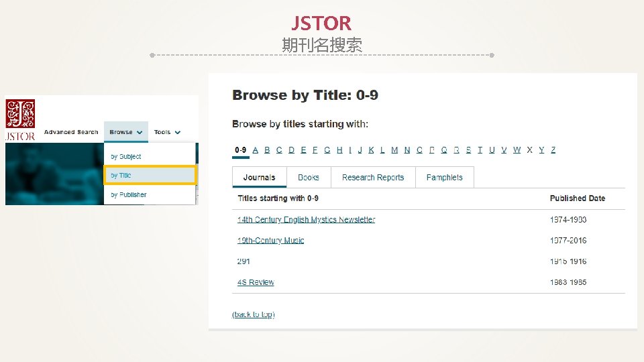Click the 1974-1983 date cell
The width and height of the screenshot is (644, 362).
[568, 220]
